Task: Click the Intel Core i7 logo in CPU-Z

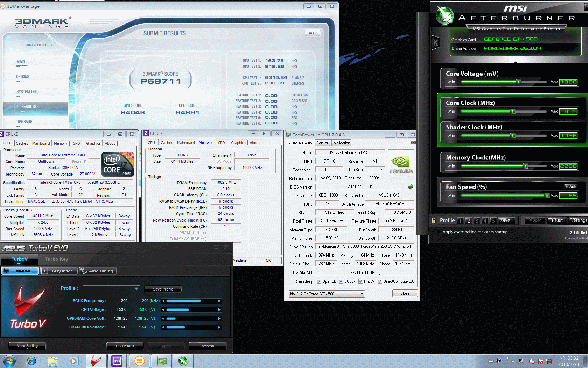Action: pos(118,164)
